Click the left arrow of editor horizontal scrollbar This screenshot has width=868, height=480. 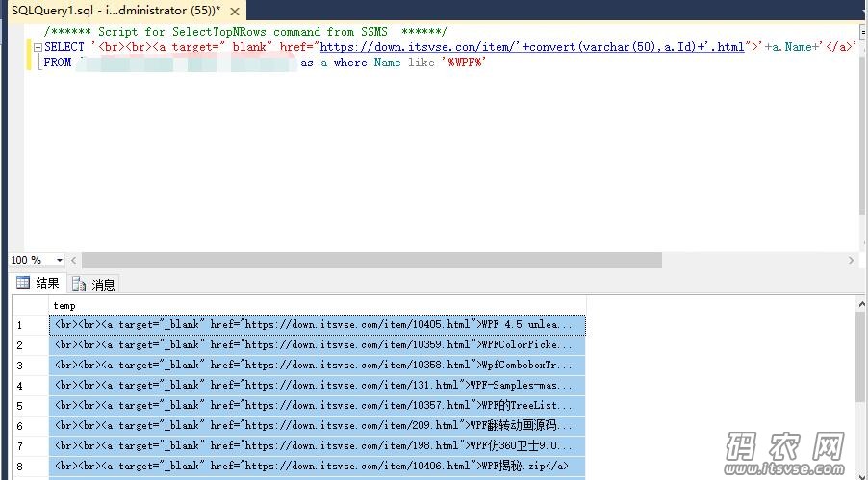[x=73, y=260]
